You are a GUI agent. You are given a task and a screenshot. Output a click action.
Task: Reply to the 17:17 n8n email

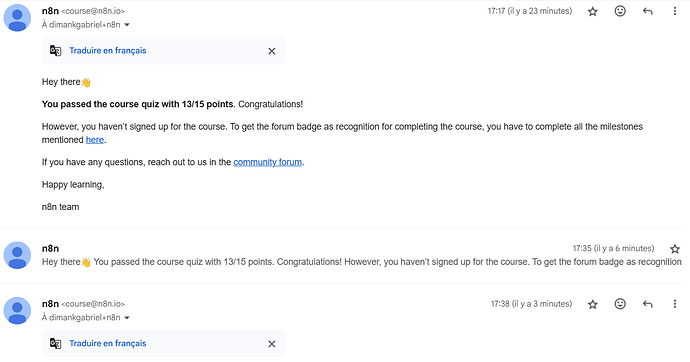point(647,11)
